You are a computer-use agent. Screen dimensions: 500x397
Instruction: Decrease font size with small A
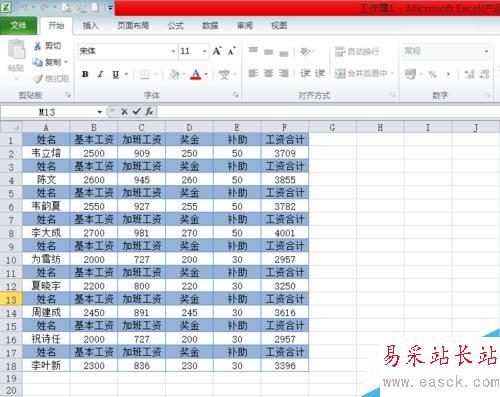pyautogui.click(x=232, y=51)
